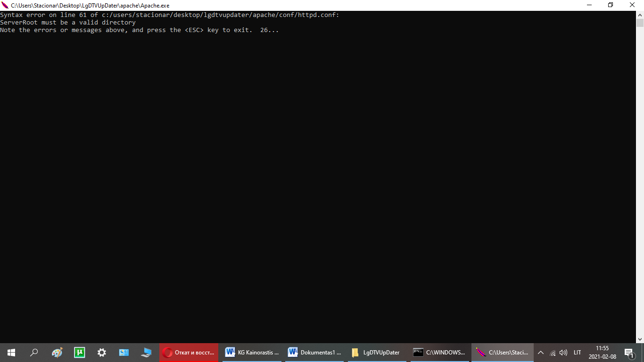The image size is (644, 362).
Task: Open Settings gear icon on taskbar
Action: click(x=102, y=353)
